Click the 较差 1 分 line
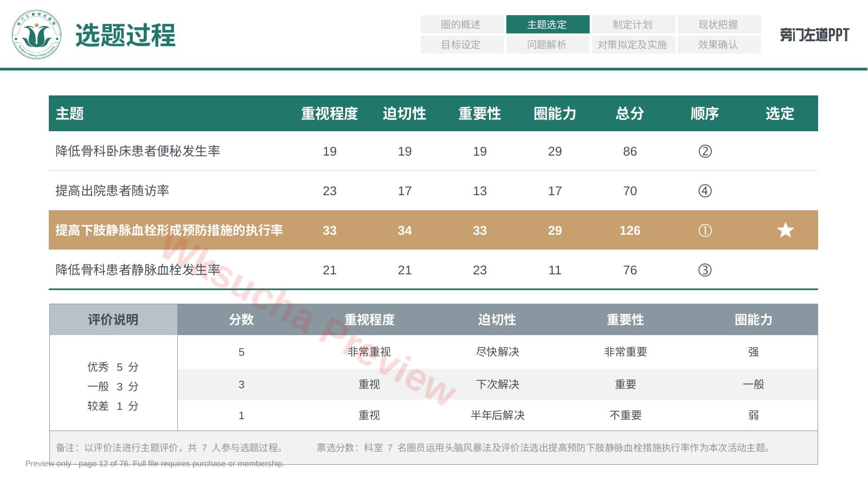The width and height of the screenshot is (868, 488). pos(113,406)
